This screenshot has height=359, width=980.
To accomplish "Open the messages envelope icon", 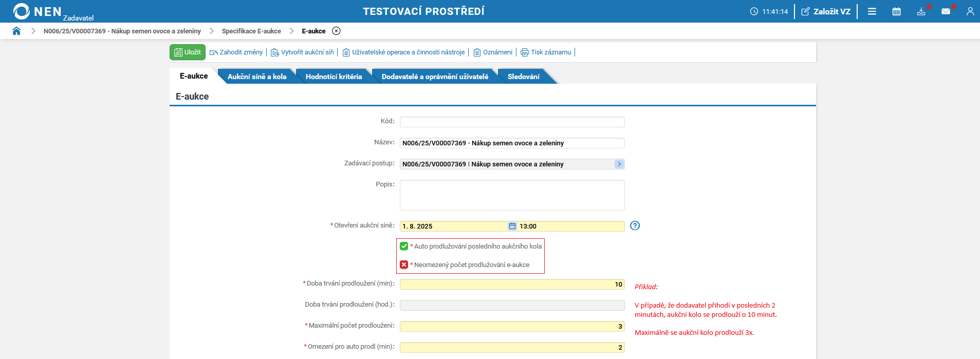I will point(946,11).
